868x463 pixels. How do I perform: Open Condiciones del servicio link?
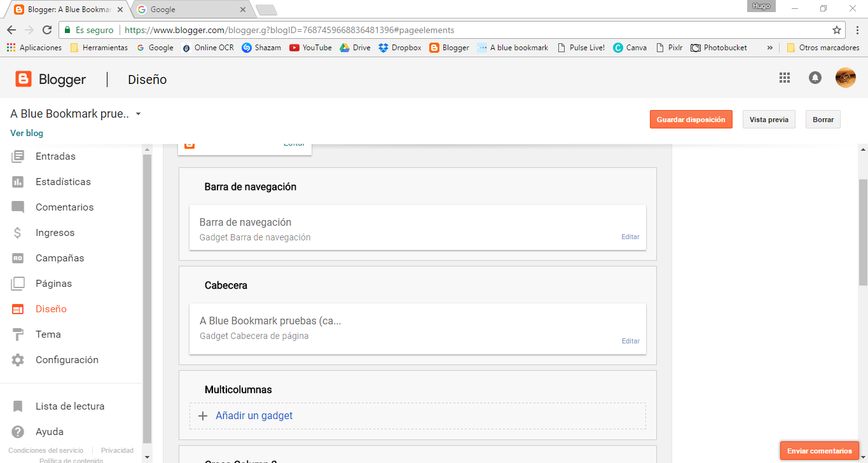coord(46,450)
